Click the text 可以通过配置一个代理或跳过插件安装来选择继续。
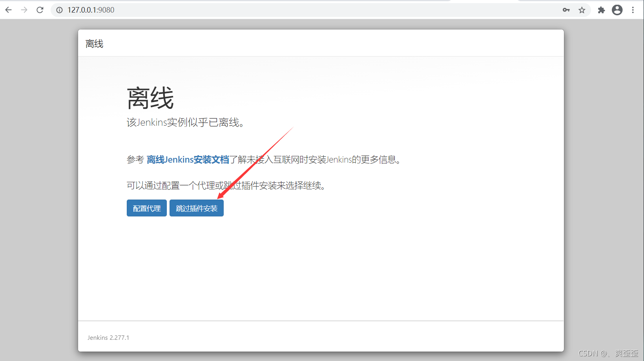644x361 pixels. (x=226, y=185)
